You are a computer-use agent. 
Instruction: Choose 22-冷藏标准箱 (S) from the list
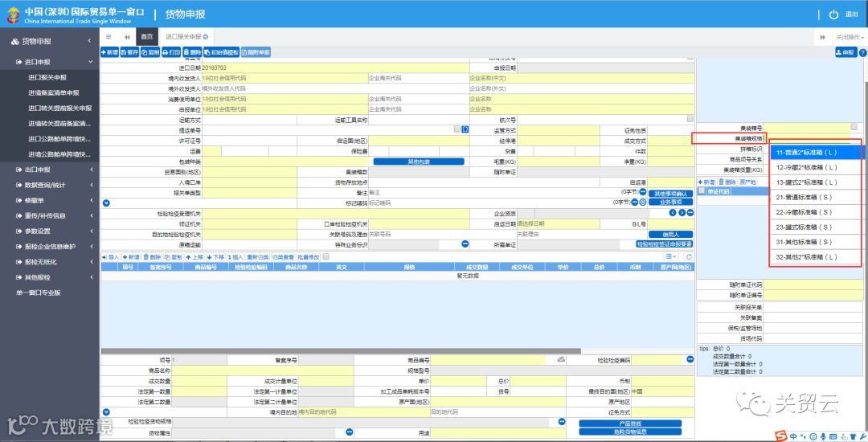pos(815,212)
